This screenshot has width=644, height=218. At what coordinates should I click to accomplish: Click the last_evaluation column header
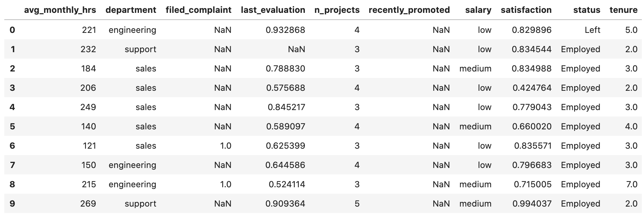pyautogui.click(x=273, y=10)
